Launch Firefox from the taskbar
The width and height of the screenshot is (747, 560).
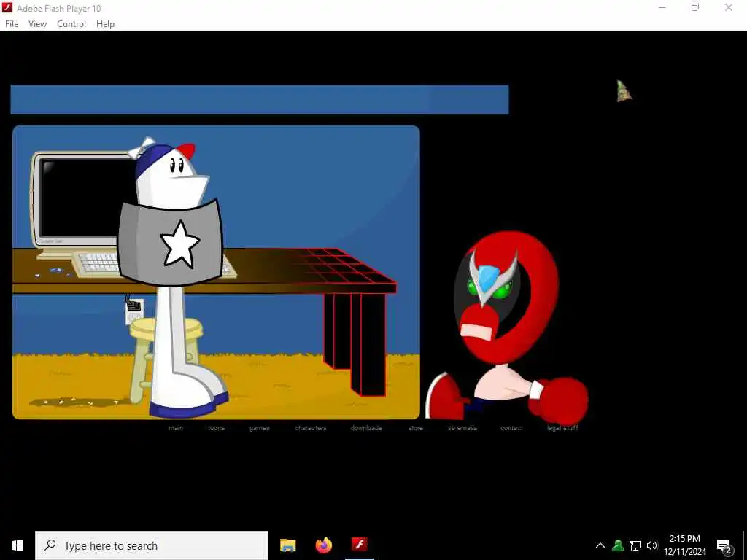click(x=323, y=545)
